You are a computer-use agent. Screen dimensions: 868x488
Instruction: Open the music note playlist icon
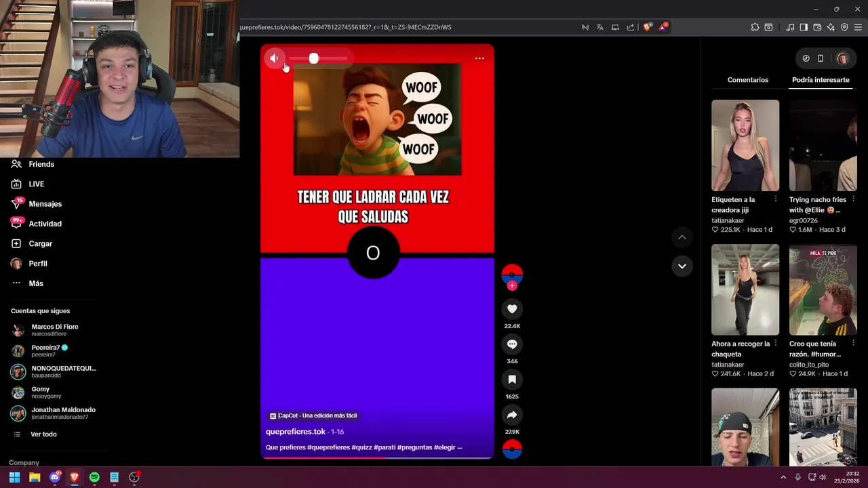pyautogui.click(x=790, y=27)
